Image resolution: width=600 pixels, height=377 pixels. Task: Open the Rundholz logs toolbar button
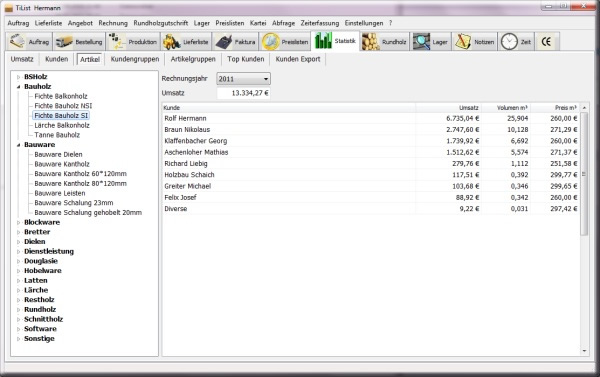385,42
